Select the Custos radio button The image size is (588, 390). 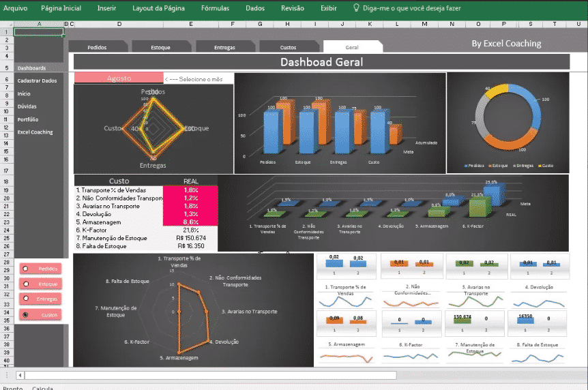pyautogui.click(x=25, y=314)
